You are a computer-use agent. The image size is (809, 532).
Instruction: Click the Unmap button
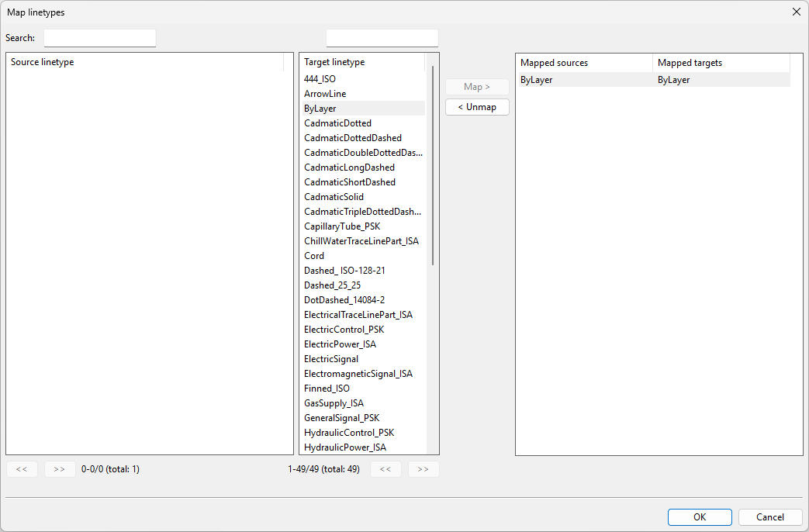coord(477,107)
